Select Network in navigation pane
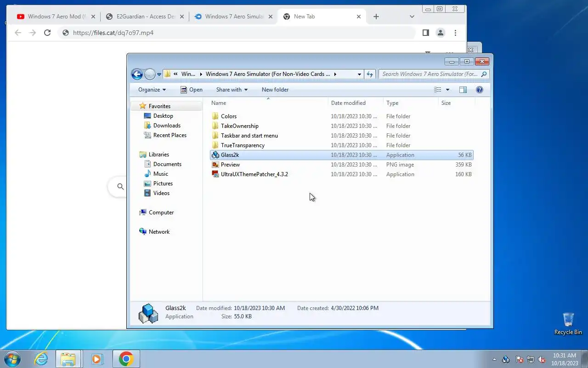588x368 pixels. [159, 232]
